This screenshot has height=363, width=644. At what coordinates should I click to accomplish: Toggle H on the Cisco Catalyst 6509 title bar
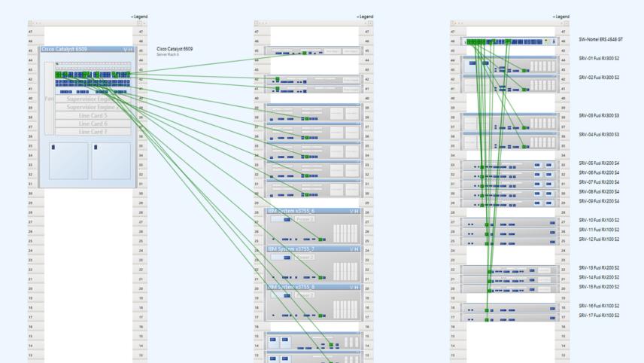click(131, 50)
